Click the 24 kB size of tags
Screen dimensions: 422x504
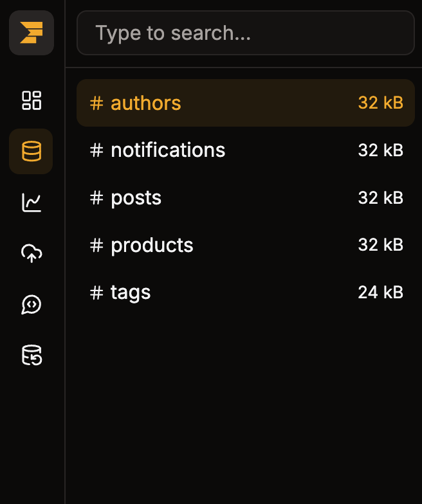[x=380, y=292]
